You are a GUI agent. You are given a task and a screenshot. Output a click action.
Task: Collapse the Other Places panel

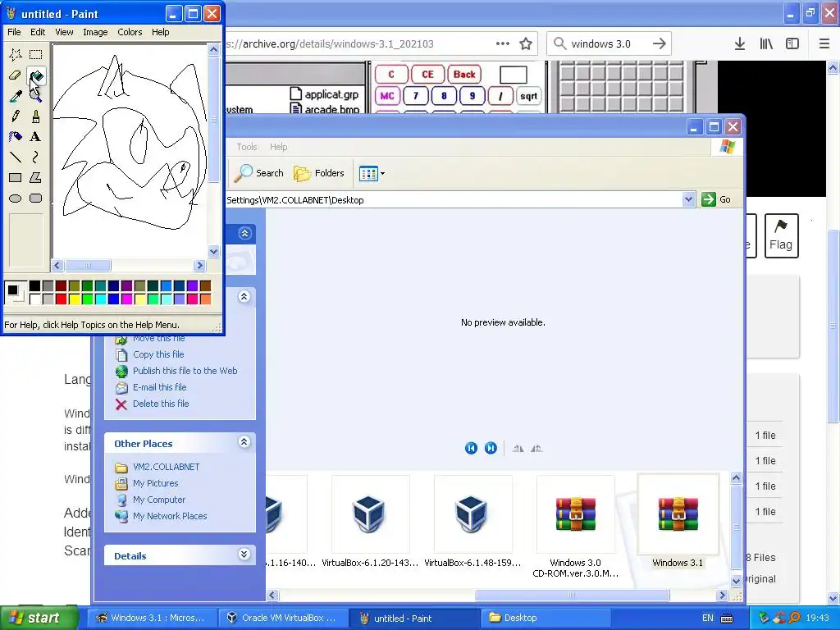pyautogui.click(x=244, y=442)
